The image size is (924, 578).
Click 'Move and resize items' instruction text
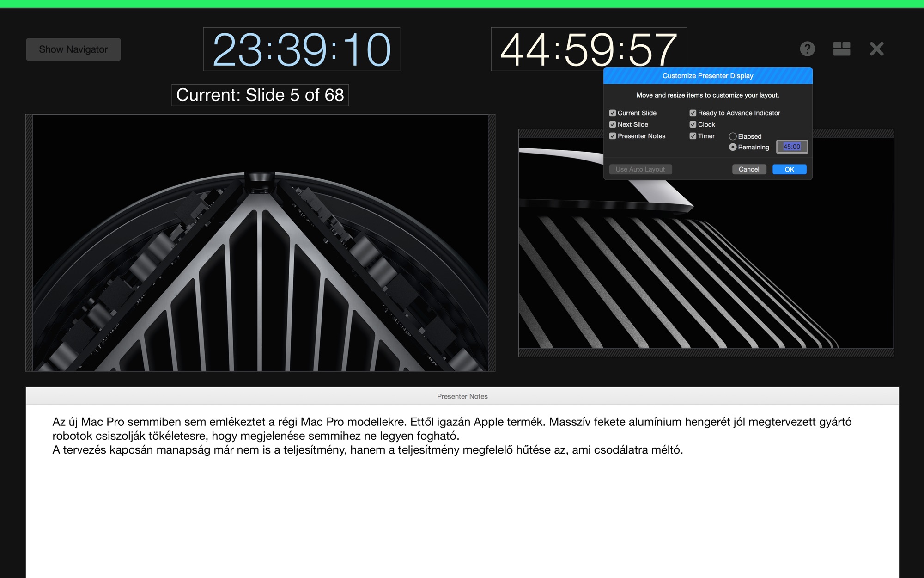coord(708,95)
